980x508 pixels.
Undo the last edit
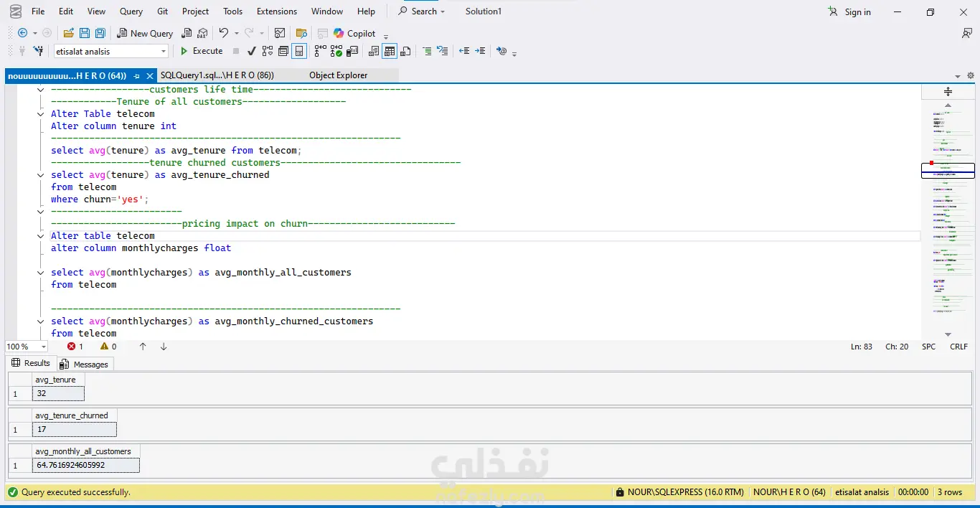click(224, 33)
